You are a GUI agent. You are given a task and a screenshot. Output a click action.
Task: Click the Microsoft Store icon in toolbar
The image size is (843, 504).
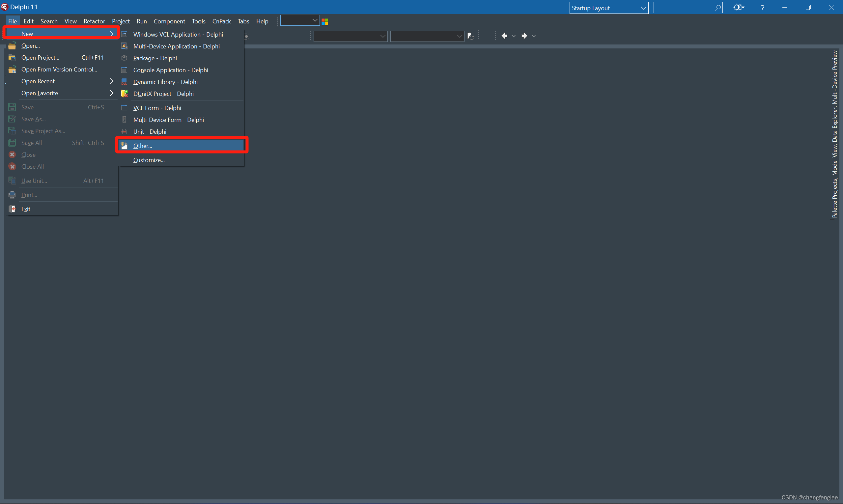click(326, 21)
